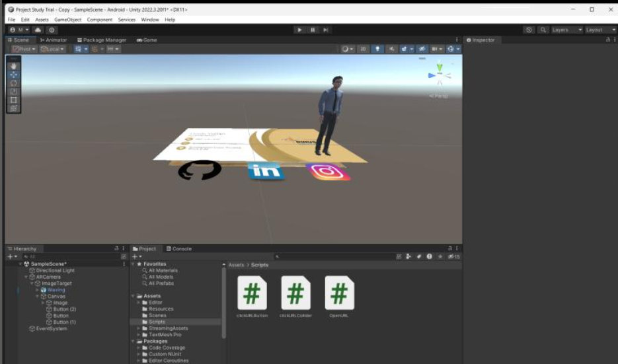Switch to the Package Manager tab
Image resolution: width=618 pixels, height=364 pixels.
click(102, 40)
